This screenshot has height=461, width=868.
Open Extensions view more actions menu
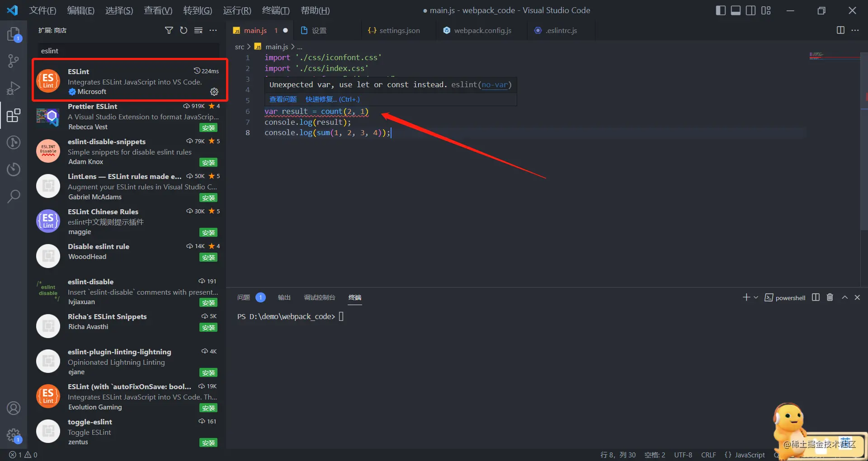(213, 30)
